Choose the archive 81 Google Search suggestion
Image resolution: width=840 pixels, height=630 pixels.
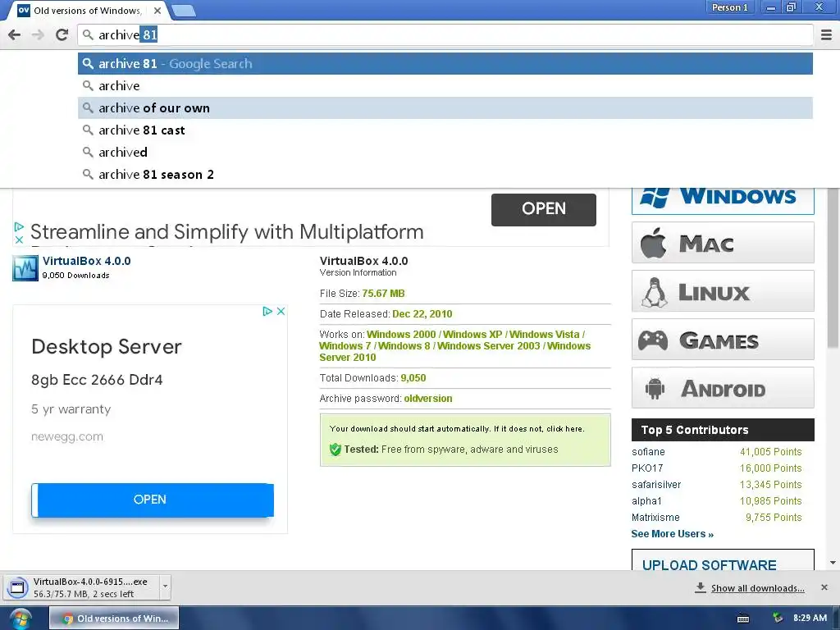(445, 64)
